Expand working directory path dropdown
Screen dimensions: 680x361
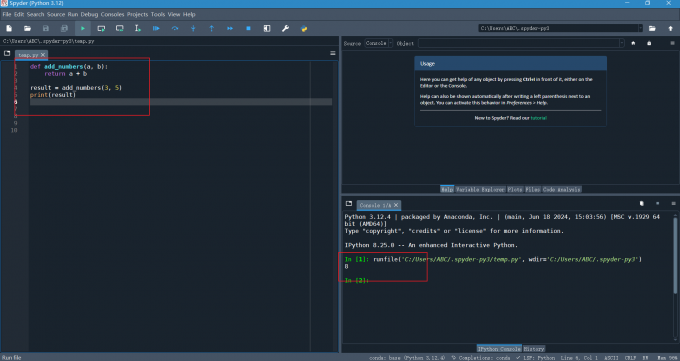pyautogui.click(x=640, y=28)
